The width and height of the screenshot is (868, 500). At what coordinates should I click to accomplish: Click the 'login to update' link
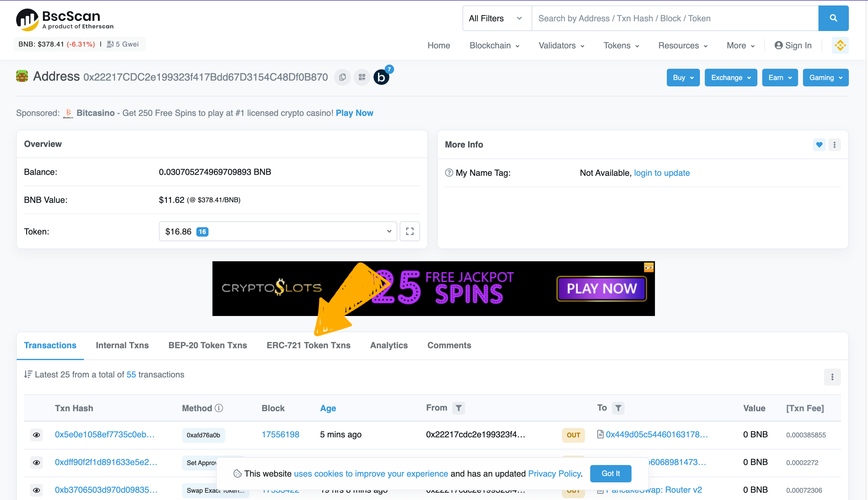pos(661,173)
